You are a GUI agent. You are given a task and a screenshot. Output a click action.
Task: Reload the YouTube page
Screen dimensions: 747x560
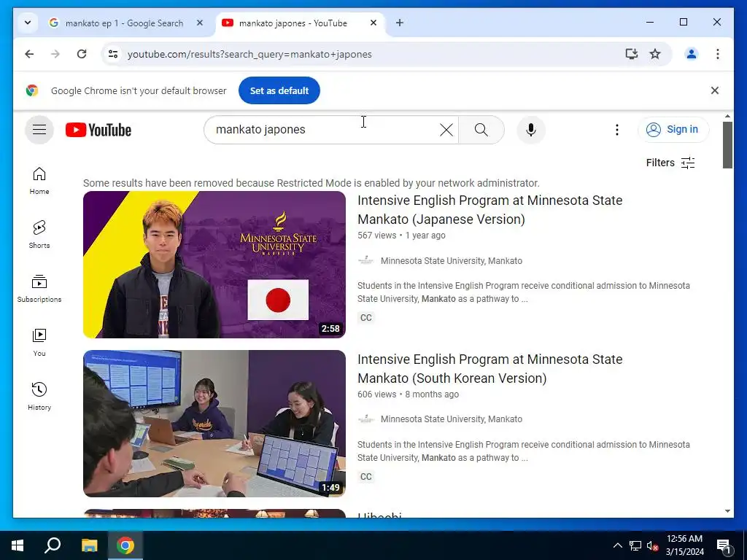[82, 54]
